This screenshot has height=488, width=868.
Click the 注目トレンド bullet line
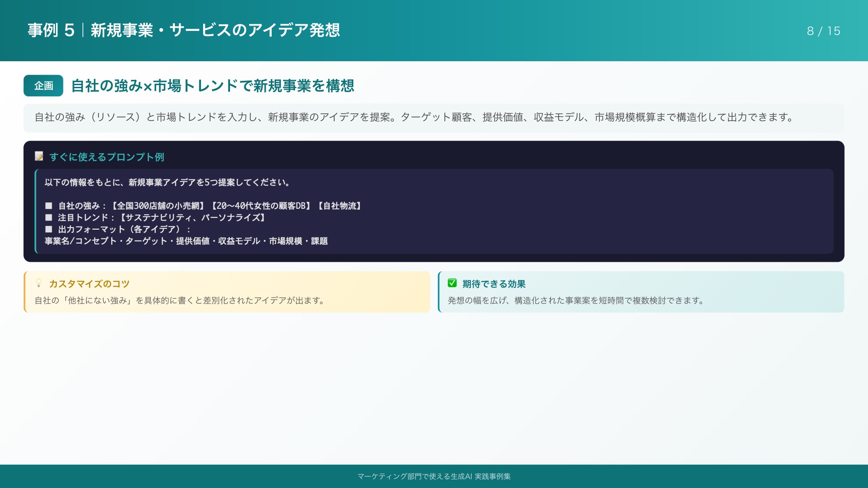click(155, 218)
